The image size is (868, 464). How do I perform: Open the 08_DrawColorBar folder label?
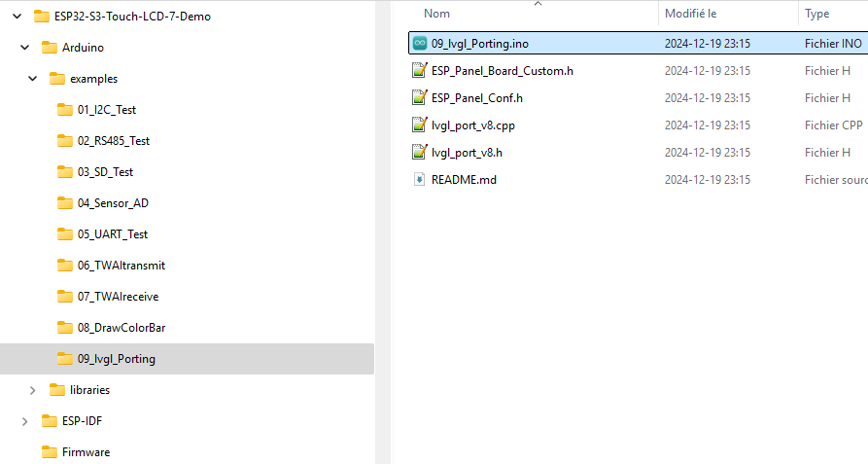click(x=122, y=327)
